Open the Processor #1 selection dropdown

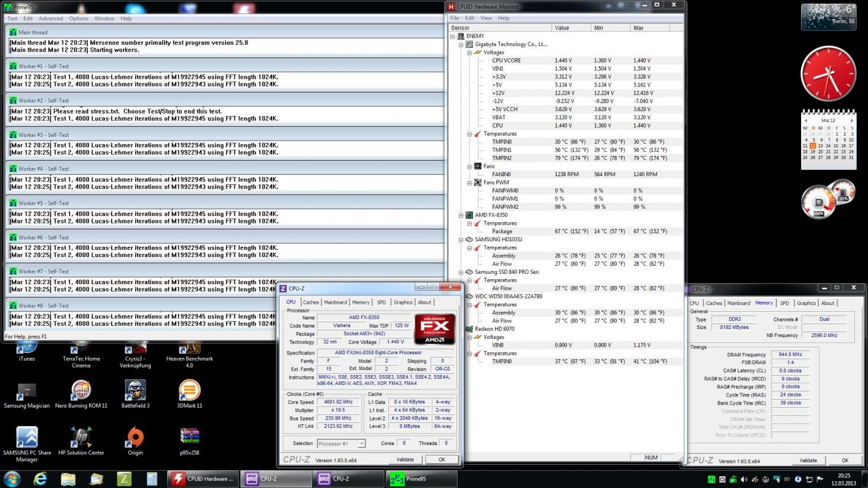(x=341, y=443)
